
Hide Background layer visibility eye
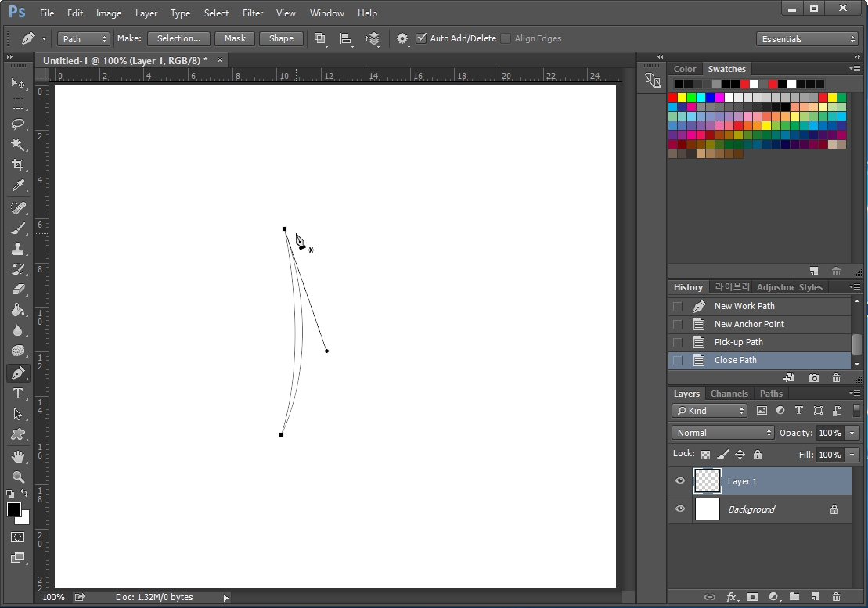point(680,509)
